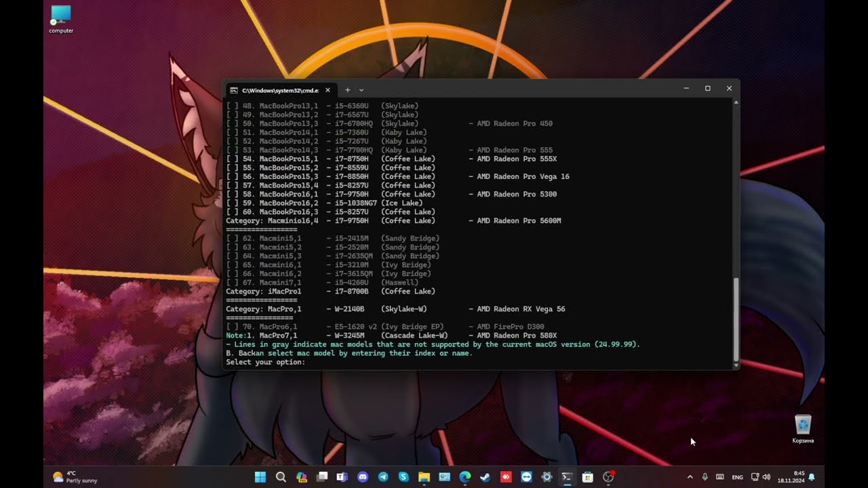Switch to the cmd.exe terminal tab
Viewport: 868px width, 488px height.
(x=280, y=89)
